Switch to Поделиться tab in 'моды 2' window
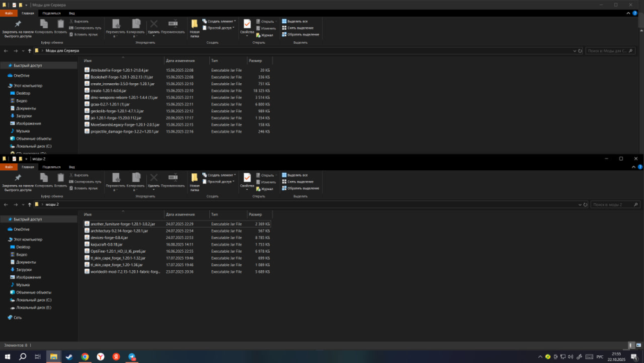 pyautogui.click(x=52, y=167)
